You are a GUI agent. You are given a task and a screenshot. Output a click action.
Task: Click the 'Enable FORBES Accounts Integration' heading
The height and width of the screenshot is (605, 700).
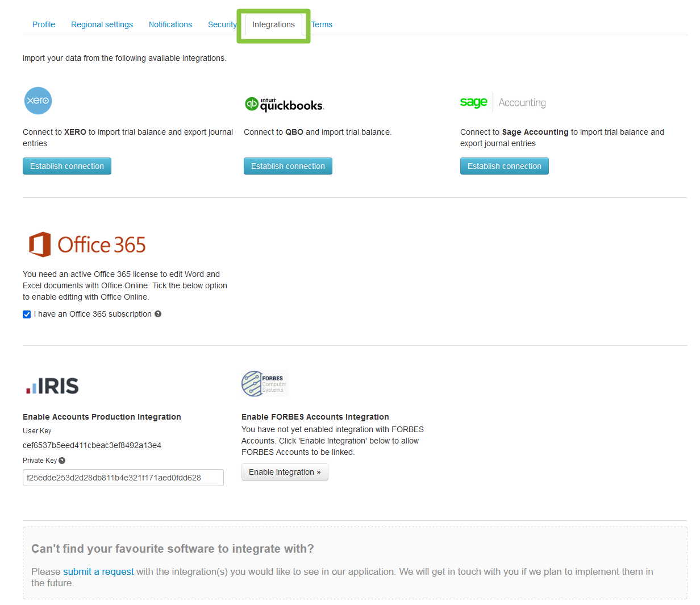pos(315,417)
